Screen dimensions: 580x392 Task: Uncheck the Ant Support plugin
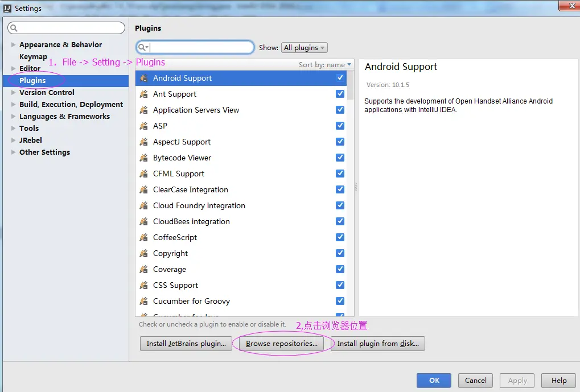click(x=340, y=93)
